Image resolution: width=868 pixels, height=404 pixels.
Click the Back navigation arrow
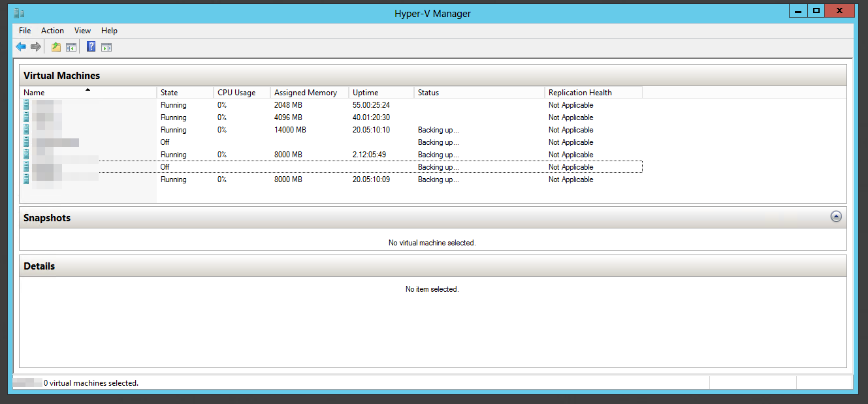coord(20,46)
